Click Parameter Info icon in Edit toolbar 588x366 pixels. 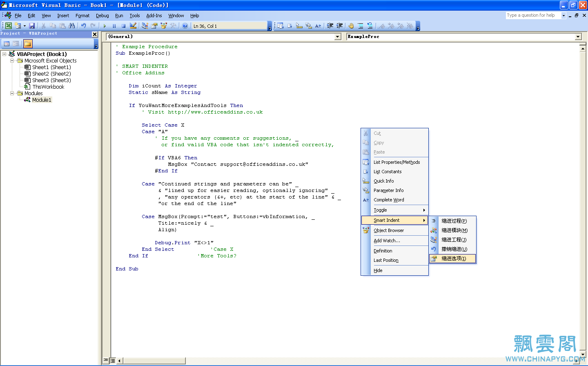[309, 25]
